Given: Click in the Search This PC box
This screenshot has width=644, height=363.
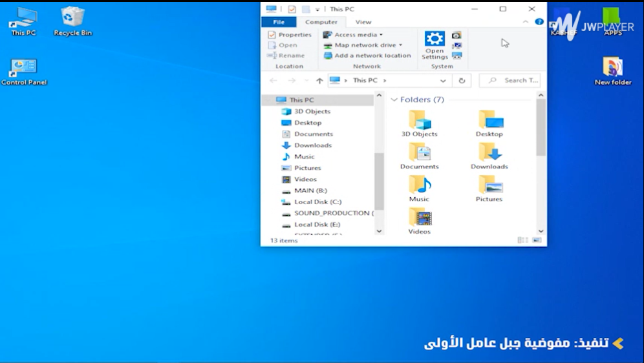Looking at the screenshot, I should point(510,80).
